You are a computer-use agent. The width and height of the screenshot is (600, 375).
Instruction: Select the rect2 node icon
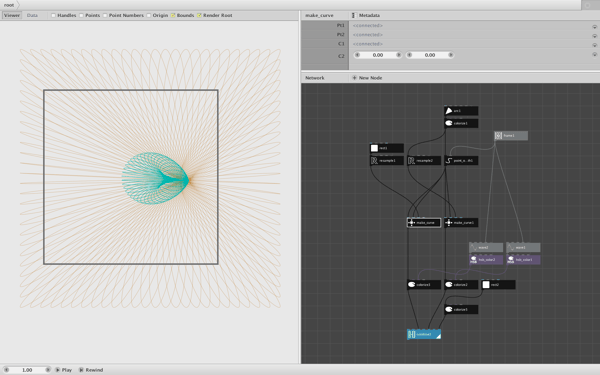click(486, 285)
